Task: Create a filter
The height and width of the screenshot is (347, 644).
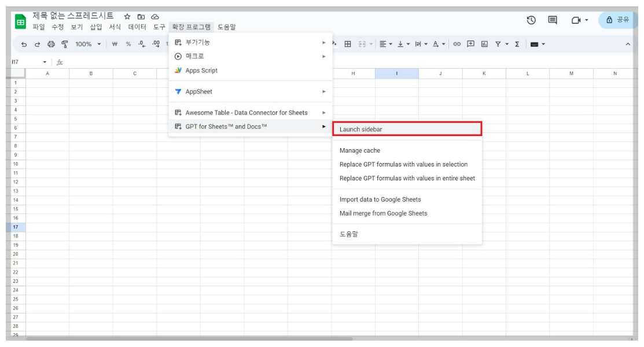Action: tap(498, 44)
